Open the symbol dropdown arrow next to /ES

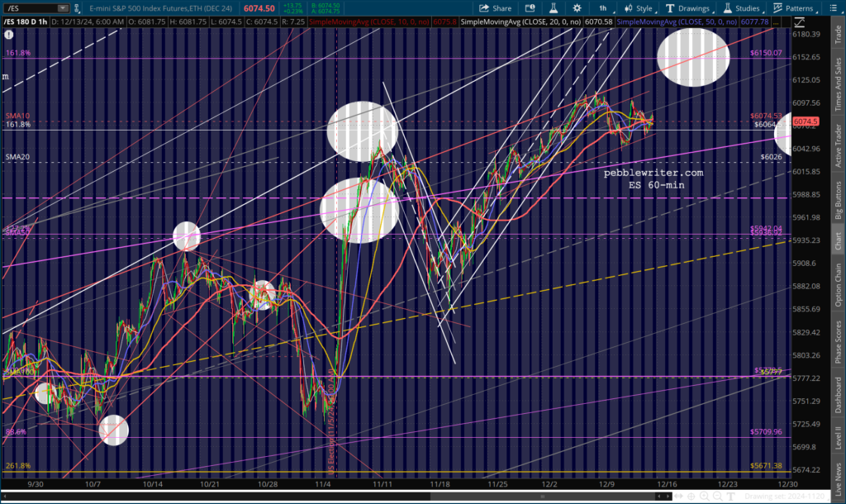[63, 8]
